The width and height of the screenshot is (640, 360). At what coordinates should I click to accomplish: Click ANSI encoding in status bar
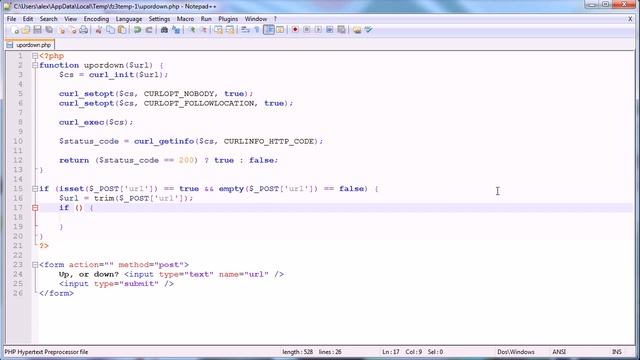click(x=559, y=352)
